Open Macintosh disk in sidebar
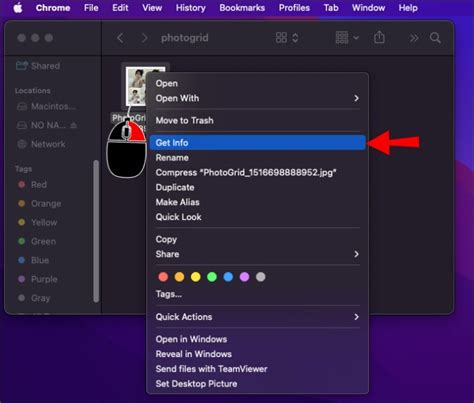Image resolution: width=474 pixels, height=403 pixels. [46, 106]
